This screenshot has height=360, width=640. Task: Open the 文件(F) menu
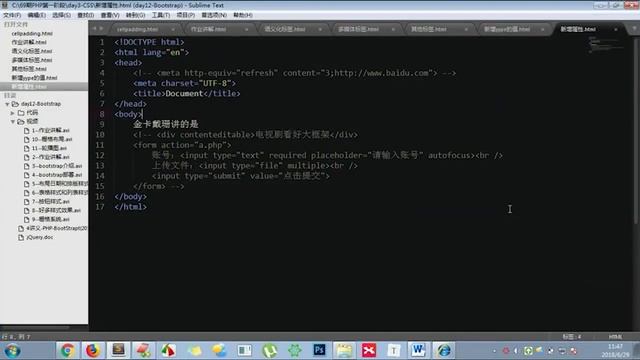coord(12,15)
